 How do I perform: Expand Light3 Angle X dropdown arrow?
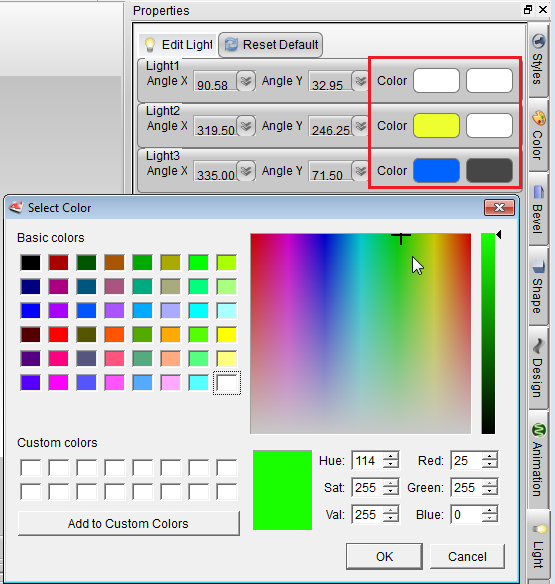(246, 171)
